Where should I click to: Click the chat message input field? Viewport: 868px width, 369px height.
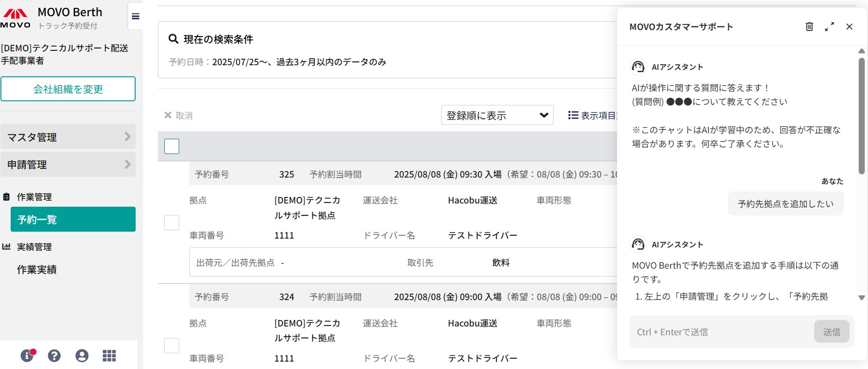pyautogui.click(x=722, y=332)
